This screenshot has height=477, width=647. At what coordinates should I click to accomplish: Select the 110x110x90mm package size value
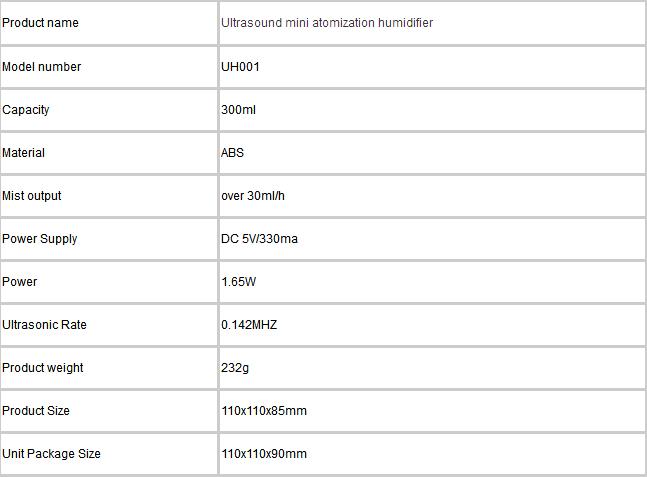pyautogui.click(x=264, y=454)
